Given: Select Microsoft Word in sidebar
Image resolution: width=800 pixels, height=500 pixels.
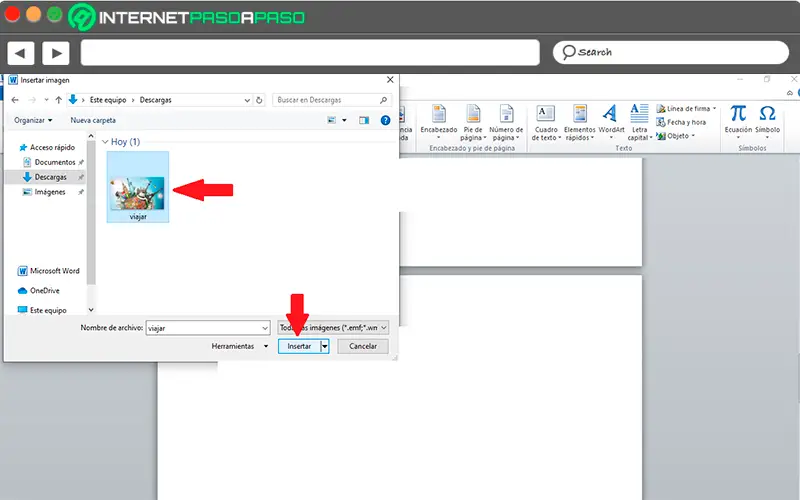Looking at the screenshot, I should pos(49,271).
